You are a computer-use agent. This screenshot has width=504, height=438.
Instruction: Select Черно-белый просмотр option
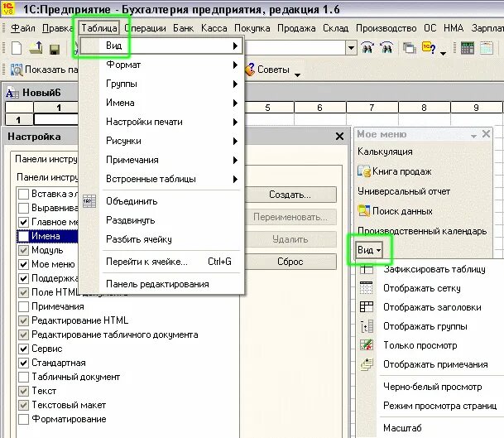tap(432, 387)
